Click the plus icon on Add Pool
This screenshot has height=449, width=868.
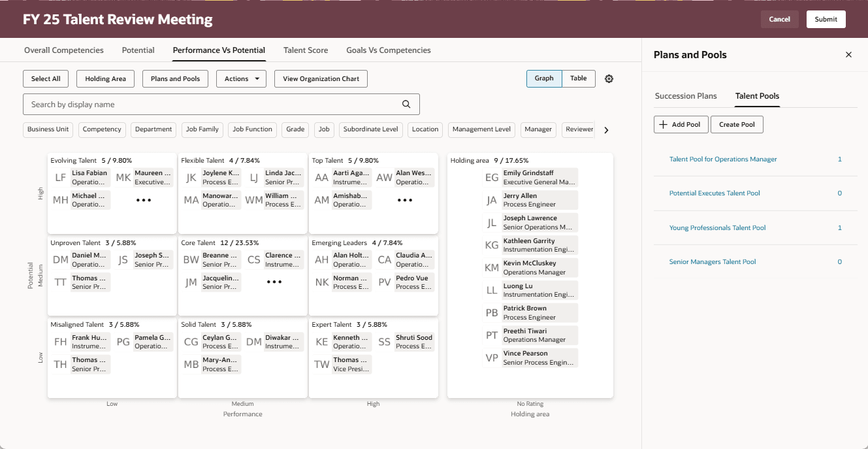pyautogui.click(x=663, y=125)
